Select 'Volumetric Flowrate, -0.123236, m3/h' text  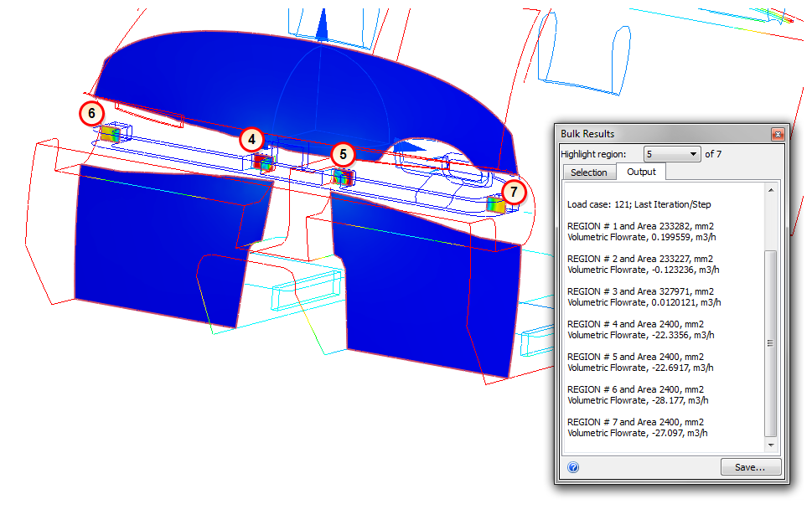(644, 270)
